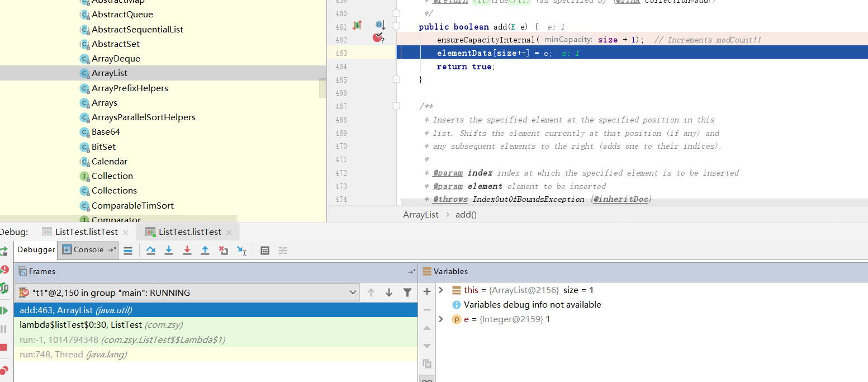
Task: Switch to the Console tab
Action: click(84, 250)
